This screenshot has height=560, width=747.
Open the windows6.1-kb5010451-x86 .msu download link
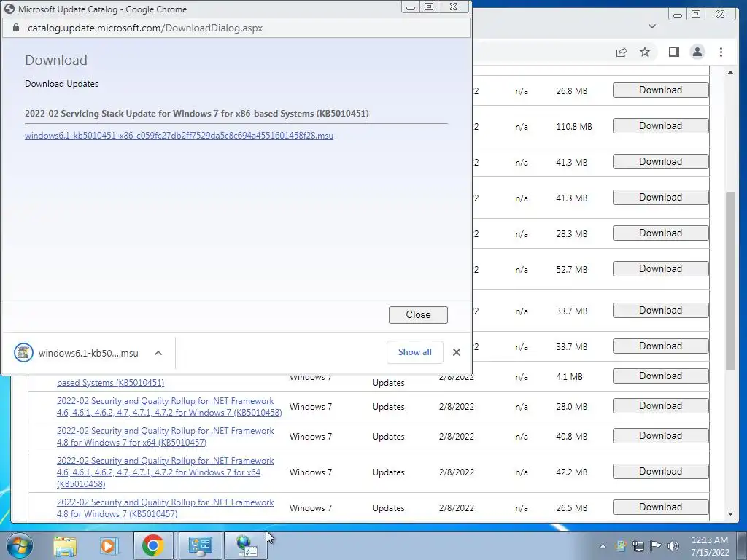point(179,136)
